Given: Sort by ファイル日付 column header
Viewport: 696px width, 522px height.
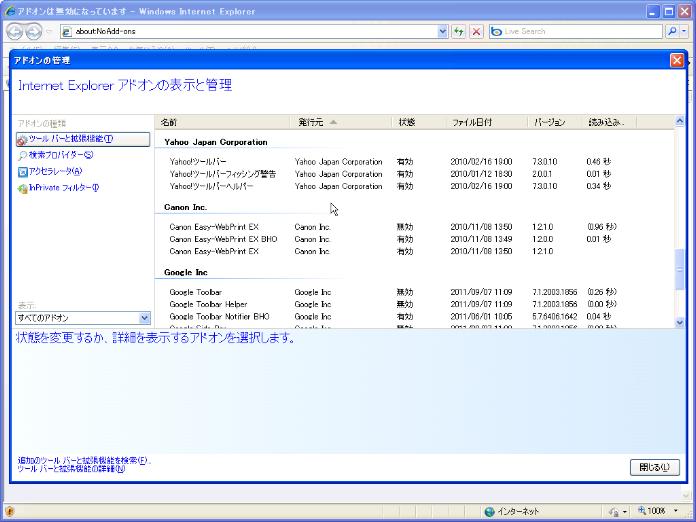Looking at the screenshot, I should 487,122.
